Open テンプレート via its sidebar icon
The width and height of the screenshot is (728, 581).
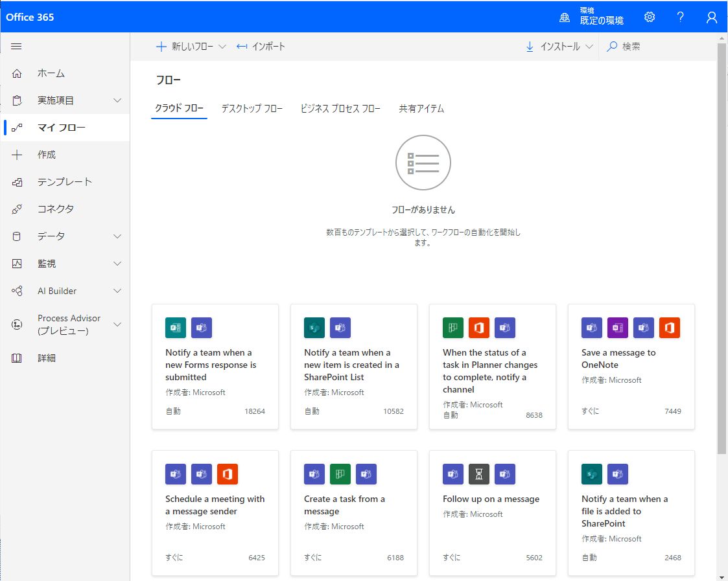pyautogui.click(x=17, y=182)
